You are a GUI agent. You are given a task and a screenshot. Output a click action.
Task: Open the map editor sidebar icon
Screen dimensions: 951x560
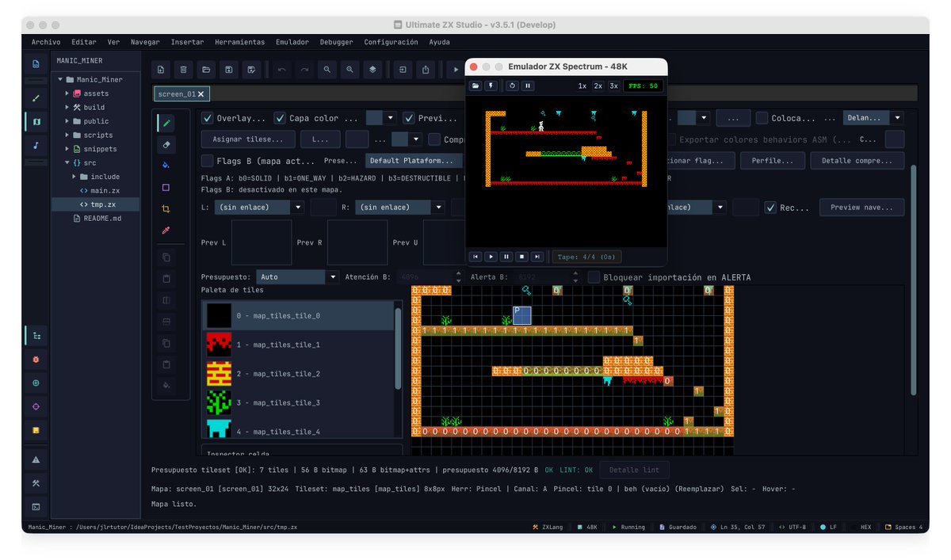(36, 122)
